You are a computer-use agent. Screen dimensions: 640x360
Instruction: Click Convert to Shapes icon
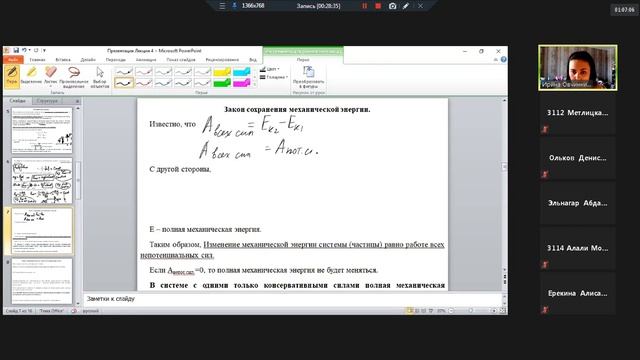tap(309, 77)
